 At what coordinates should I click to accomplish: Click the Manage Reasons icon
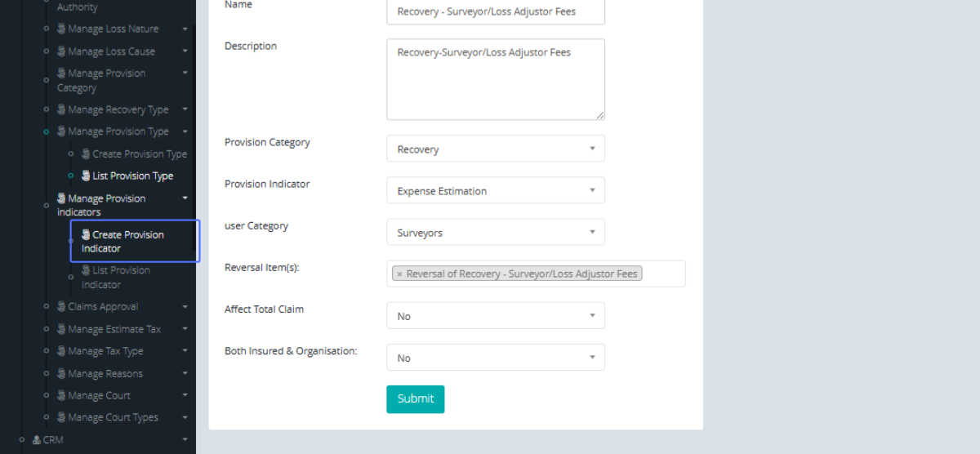point(61,374)
